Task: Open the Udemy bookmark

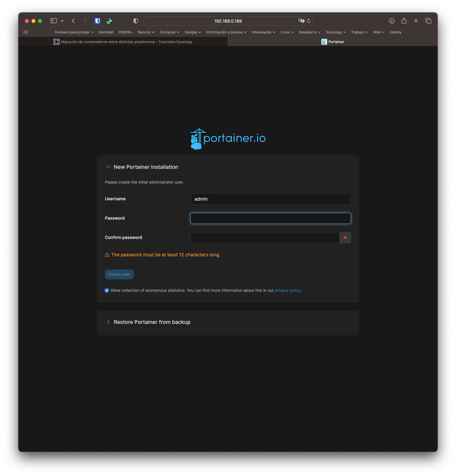Action: (x=395, y=32)
